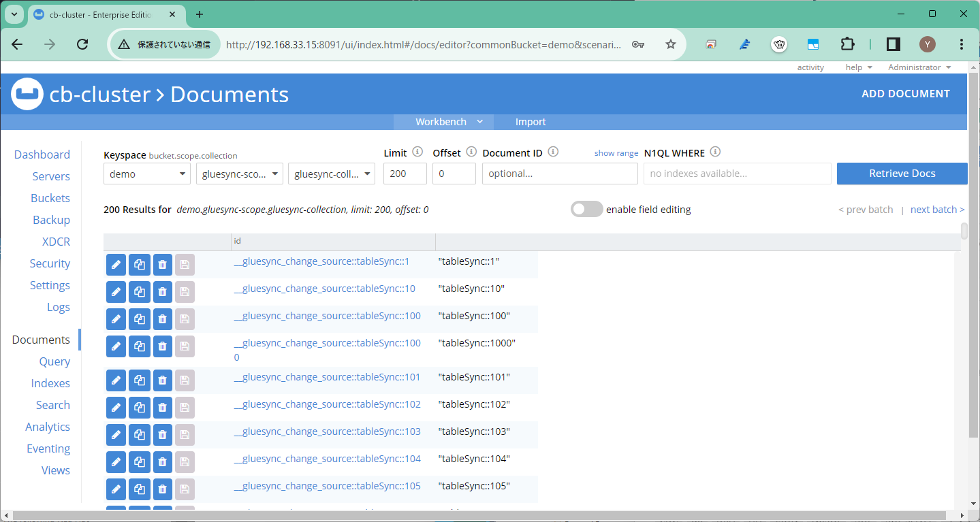This screenshot has width=980, height=522.
Task: Open Chrome tab search dropdown arrow
Action: [14, 14]
